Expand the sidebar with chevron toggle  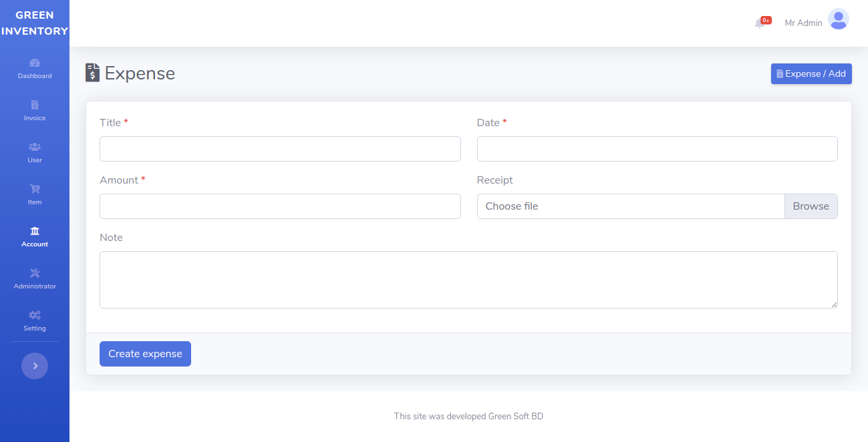(x=35, y=366)
